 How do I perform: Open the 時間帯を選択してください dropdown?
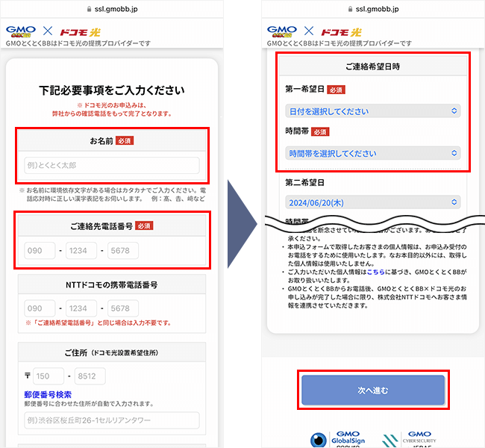click(x=372, y=153)
